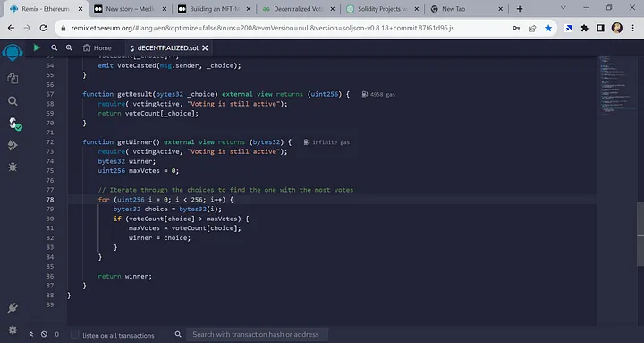Switch to Solidity Projects browser tab

pos(382,9)
